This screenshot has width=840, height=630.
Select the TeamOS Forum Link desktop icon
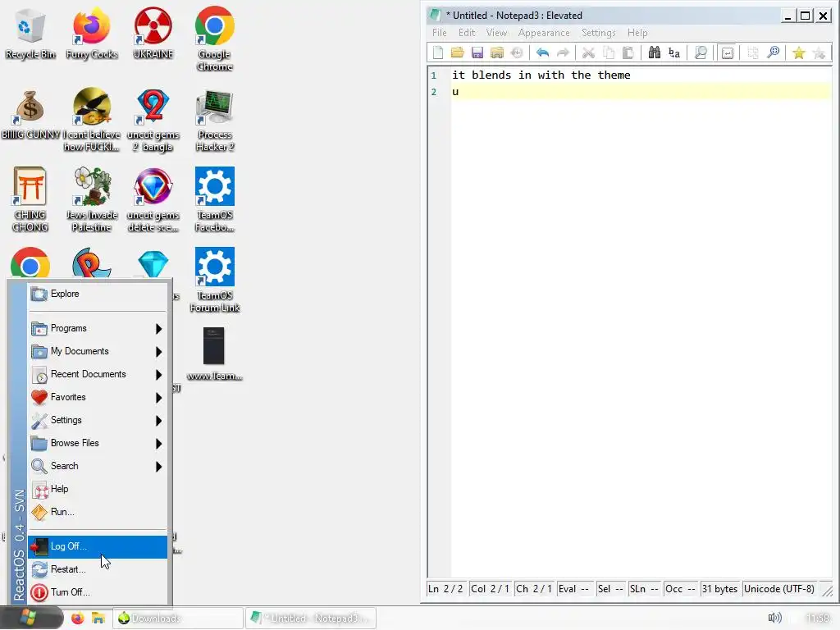(x=215, y=281)
